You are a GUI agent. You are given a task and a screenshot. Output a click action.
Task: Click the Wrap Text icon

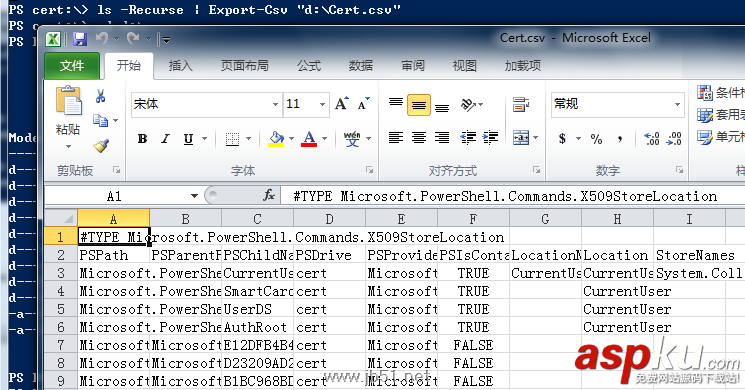[x=521, y=104]
